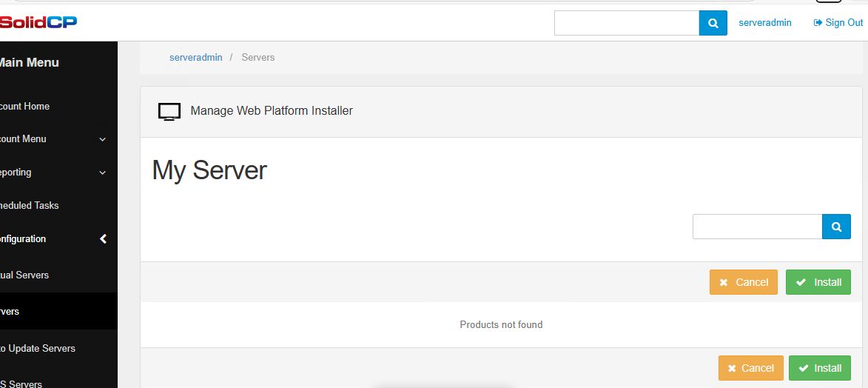Focus the product search input field
Image resolution: width=868 pixels, height=388 pixels.
pos(757,227)
